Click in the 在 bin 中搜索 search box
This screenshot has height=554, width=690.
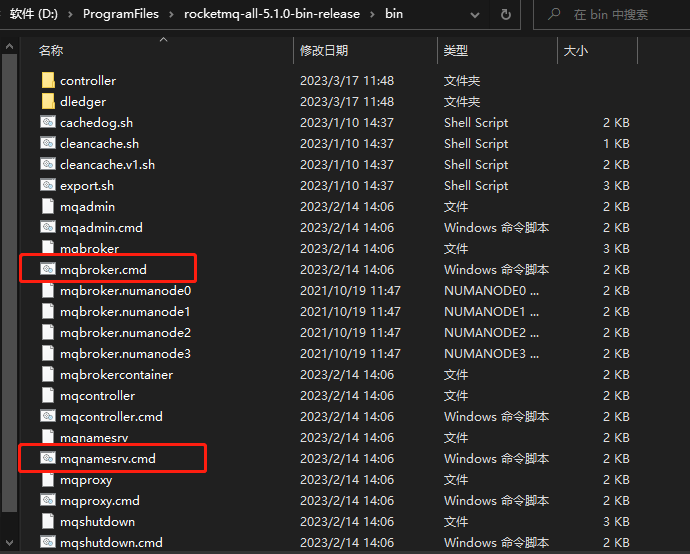[x=611, y=15]
